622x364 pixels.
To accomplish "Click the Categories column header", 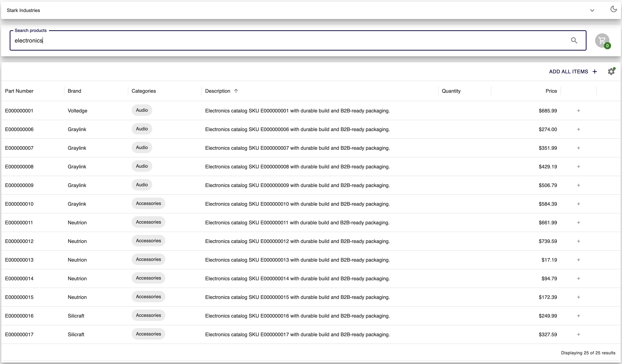I will pos(144,91).
